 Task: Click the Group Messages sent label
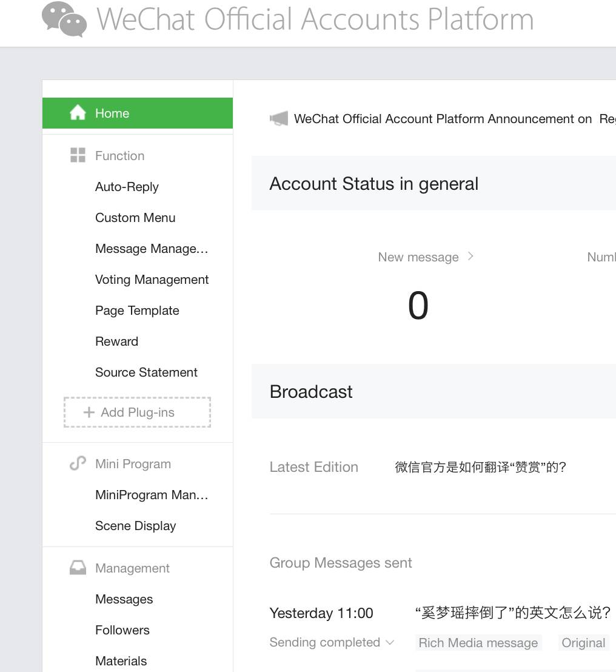point(341,563)
